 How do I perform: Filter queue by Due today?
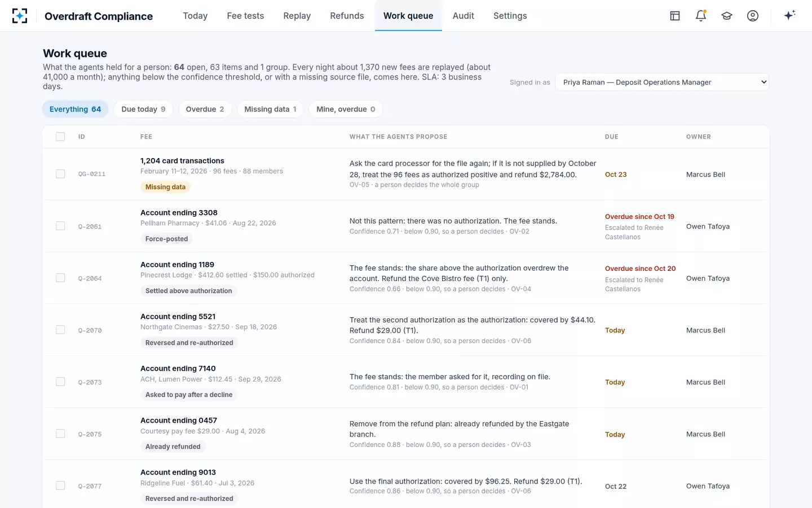144,109
